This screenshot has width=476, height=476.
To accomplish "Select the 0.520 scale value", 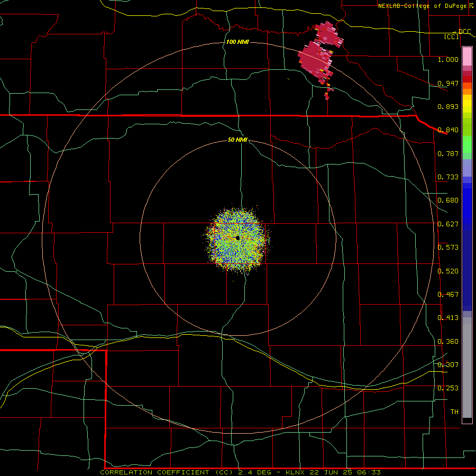I will coord(448,271).
